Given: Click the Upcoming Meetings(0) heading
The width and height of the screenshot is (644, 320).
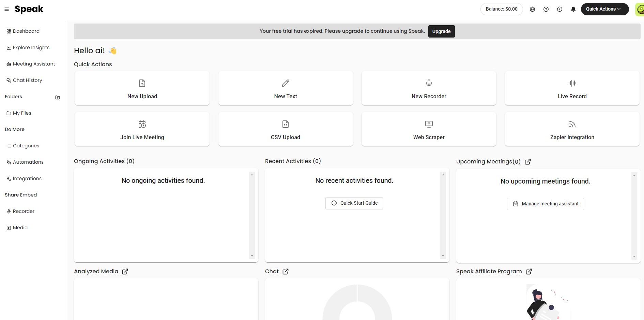Looking at the screenshot, I should [x=488, y=162].
